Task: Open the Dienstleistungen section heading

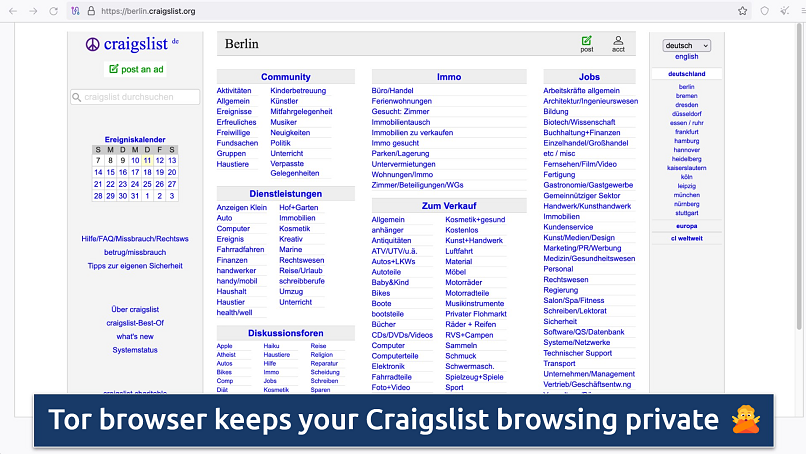Action: click(x=286, y=194)
